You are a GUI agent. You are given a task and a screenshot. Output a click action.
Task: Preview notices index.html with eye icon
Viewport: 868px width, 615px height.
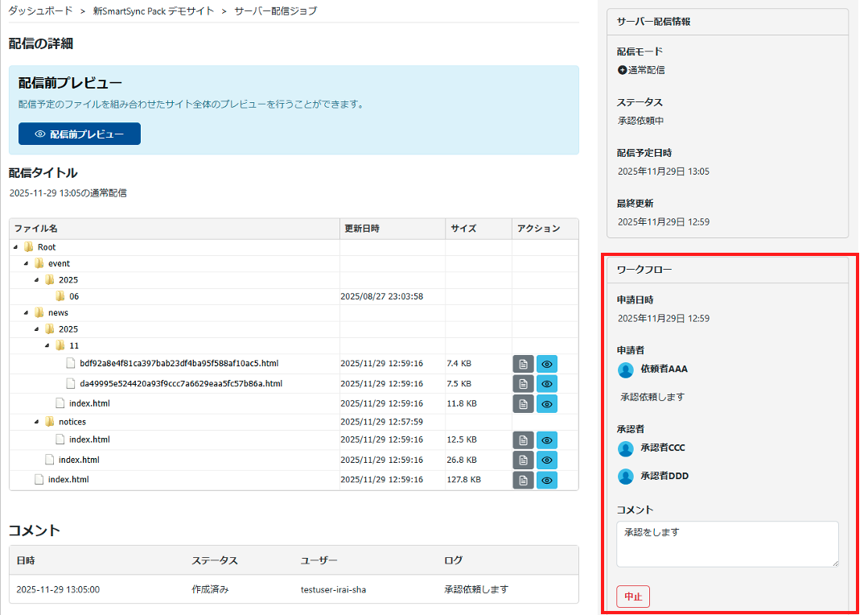547,440
